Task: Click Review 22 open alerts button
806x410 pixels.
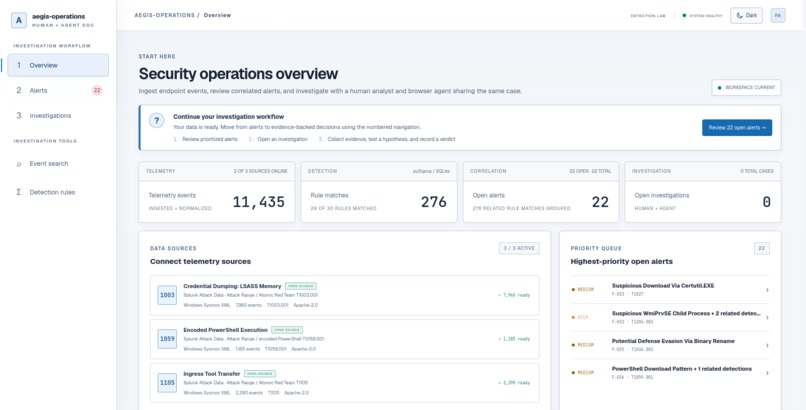Action: (x=737, y=127)
